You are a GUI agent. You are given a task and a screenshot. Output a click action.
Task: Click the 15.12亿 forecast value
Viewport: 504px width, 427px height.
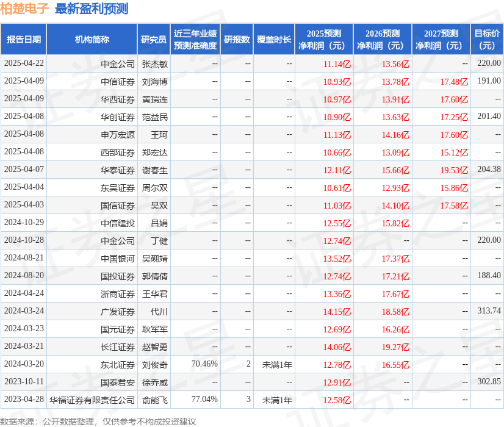tap(454, 152)
